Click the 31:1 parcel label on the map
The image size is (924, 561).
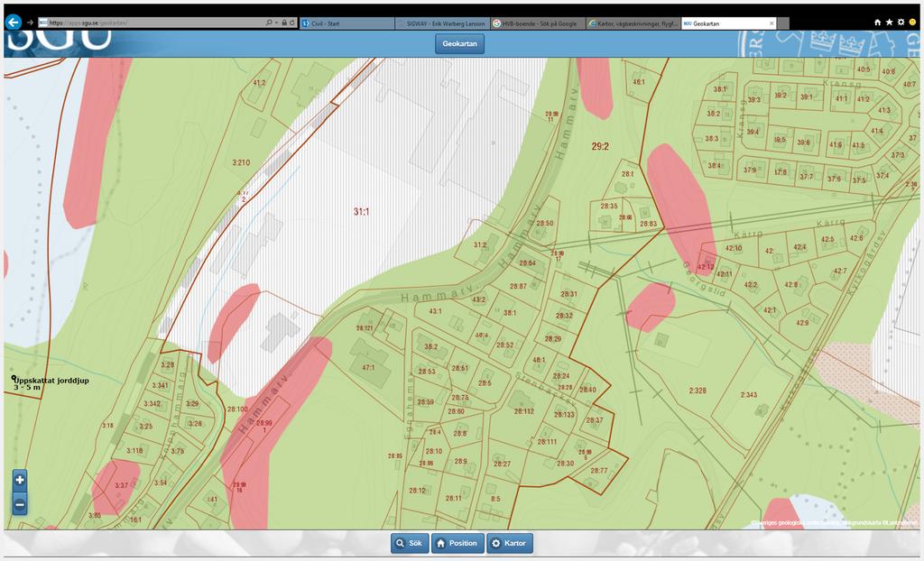point(361,212)
